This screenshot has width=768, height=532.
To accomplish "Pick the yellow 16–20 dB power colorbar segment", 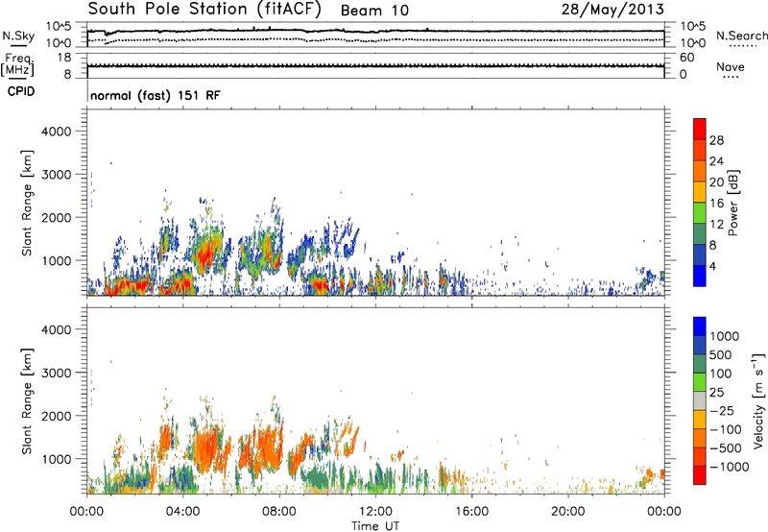I will (700, 191).
